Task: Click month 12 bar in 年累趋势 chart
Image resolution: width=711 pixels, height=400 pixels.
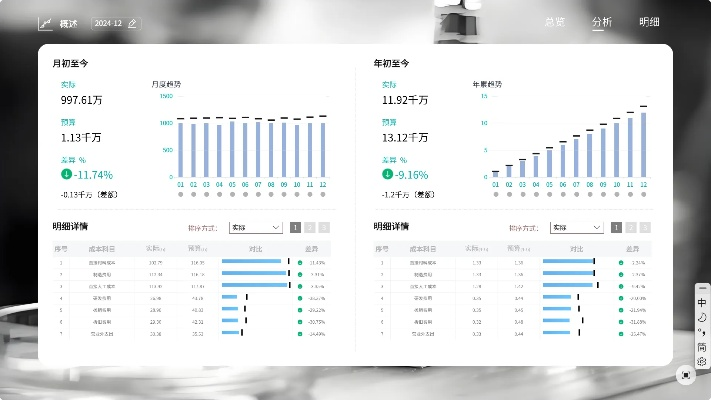Action: point(643,145)
